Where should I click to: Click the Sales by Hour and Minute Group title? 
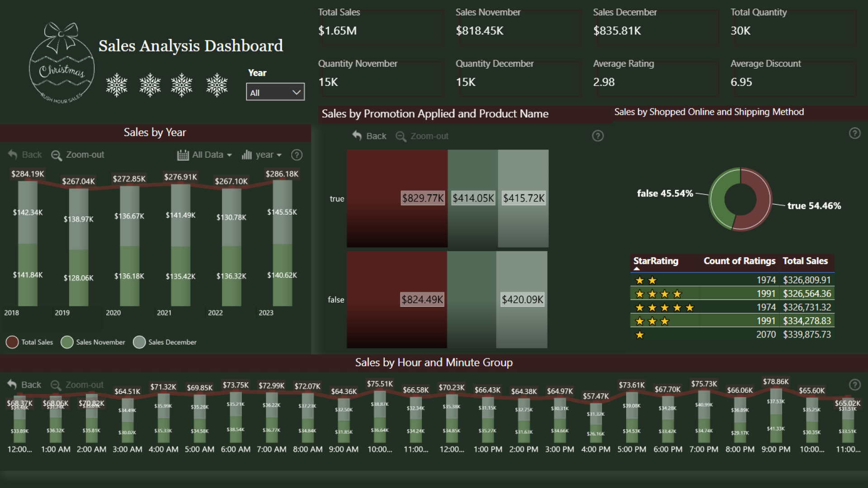(434, 362)
